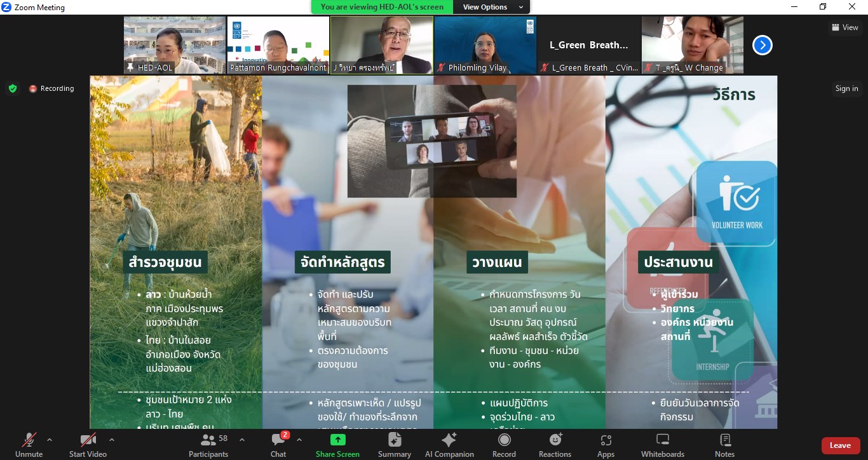Click the green Share Screen icon
868x460 pixels.
pos(337,440)
